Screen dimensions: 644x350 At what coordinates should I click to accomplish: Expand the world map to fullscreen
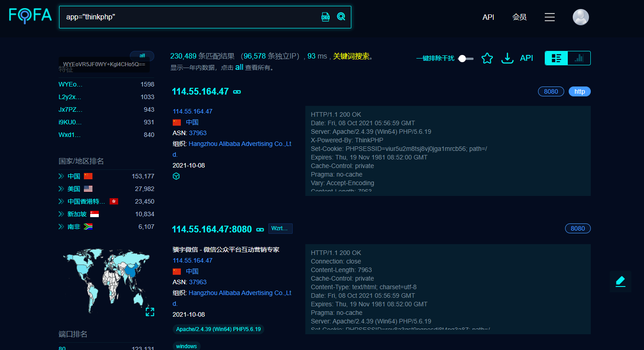click(150, 312)
